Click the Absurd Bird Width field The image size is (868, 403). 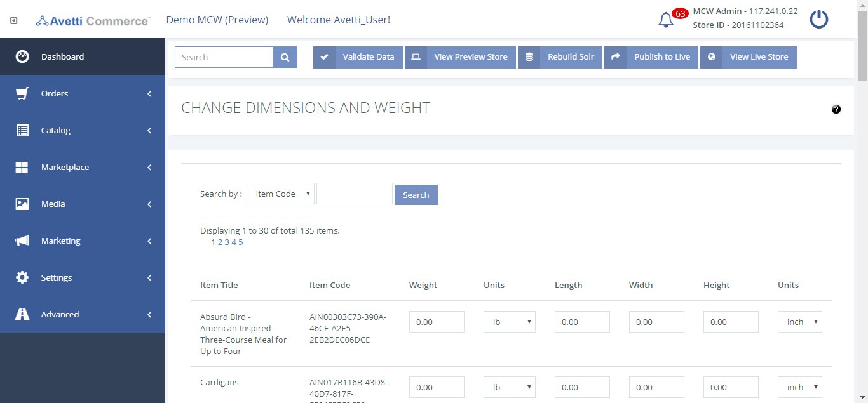(x=656, y=322)
